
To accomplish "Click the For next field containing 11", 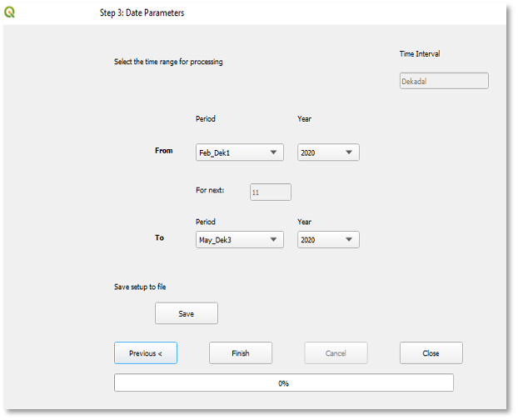I will [x=270, y=192].
